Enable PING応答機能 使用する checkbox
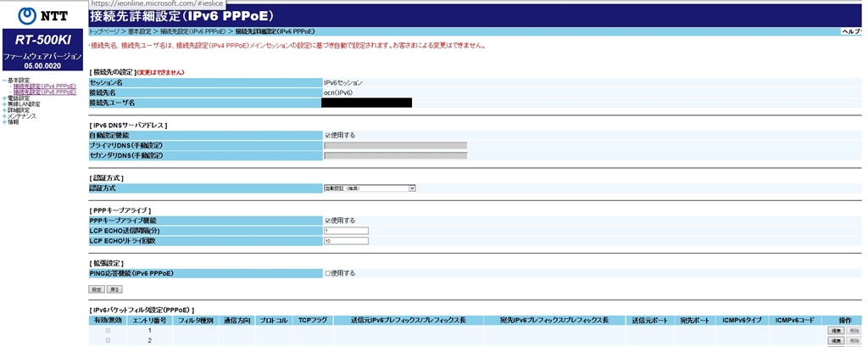Viewport: 868px width, 347px height. (328, 273)
